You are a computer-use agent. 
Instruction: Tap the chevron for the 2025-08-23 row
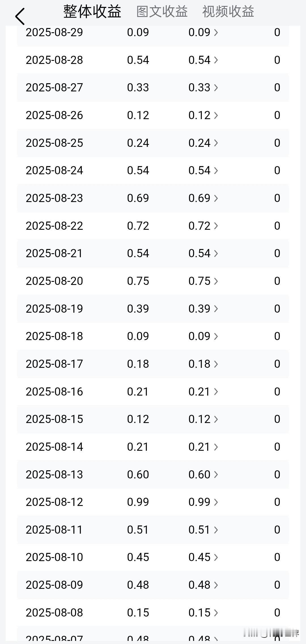(x=216, y=198)
